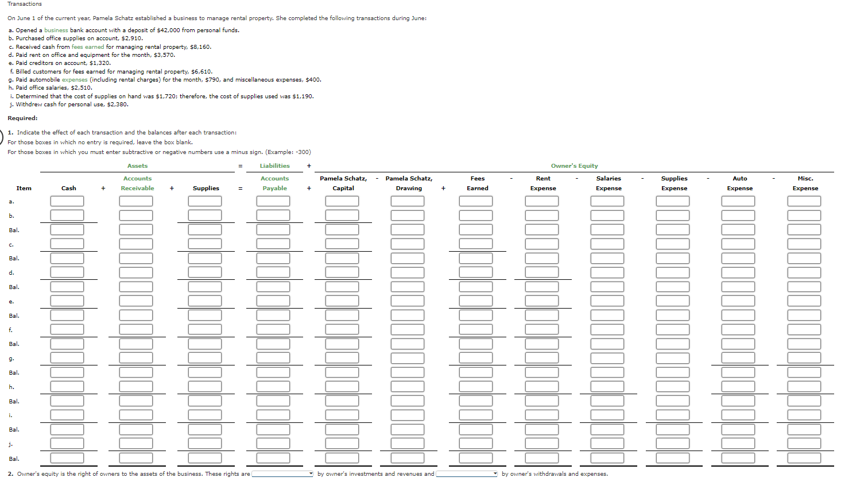Select the Supplies field for transaction b
Image resolution: width=868 pixels, height=485 pixels.
click(205, 215)
